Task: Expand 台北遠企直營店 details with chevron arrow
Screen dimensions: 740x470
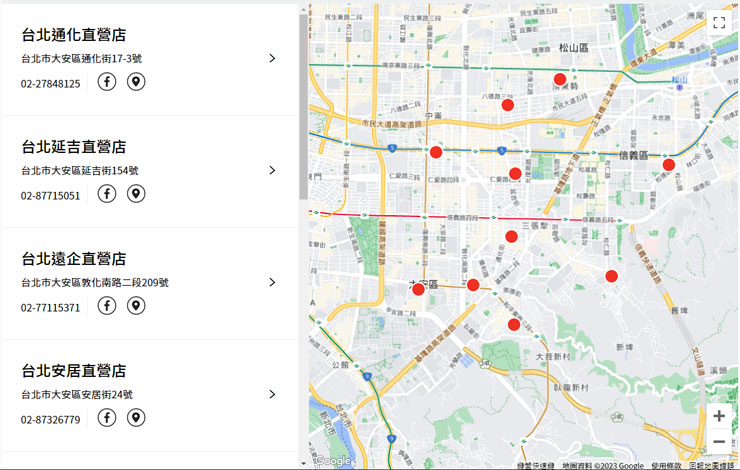Action: tap(272, 282)
